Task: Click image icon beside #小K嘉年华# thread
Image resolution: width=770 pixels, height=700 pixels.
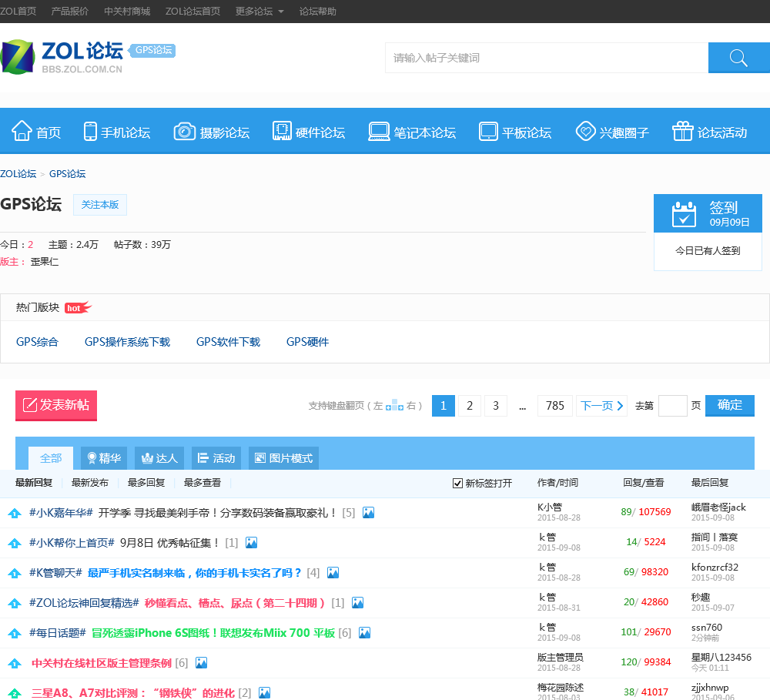Action: [368, 513]
